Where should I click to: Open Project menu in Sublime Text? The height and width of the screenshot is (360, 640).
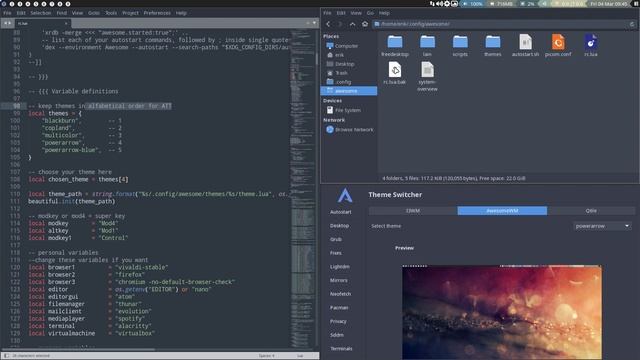(131, 13)
